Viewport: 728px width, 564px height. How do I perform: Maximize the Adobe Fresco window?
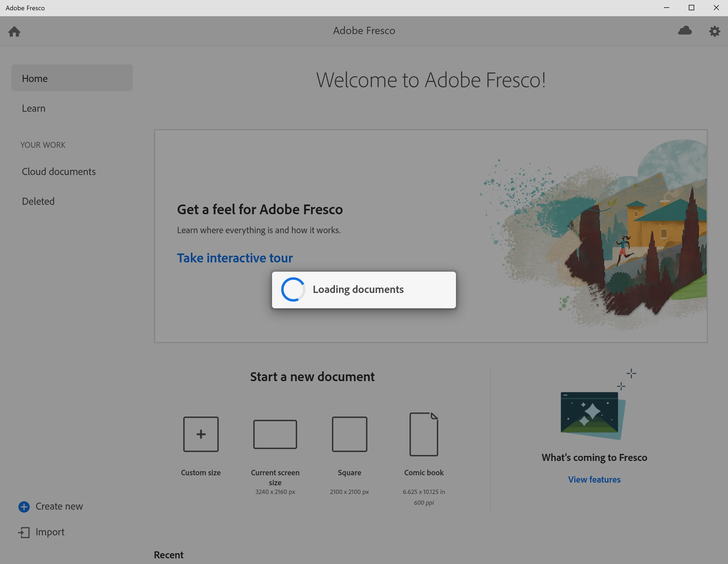coord(691,8)
